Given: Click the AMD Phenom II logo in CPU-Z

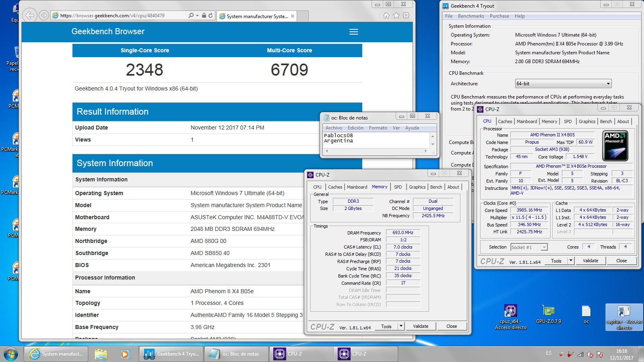Looking at the screenshot, I should [x=615, y=146].
